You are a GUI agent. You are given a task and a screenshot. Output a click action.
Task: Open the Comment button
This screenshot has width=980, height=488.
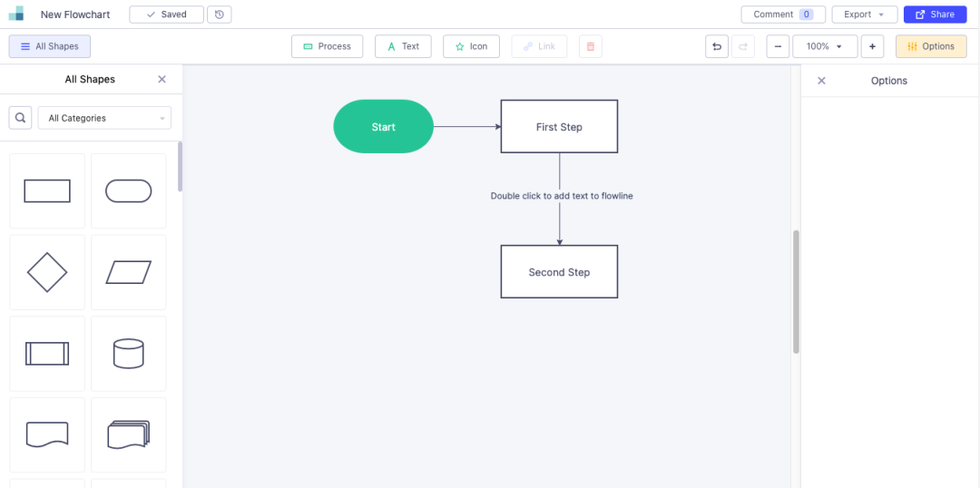coord(783,15)
